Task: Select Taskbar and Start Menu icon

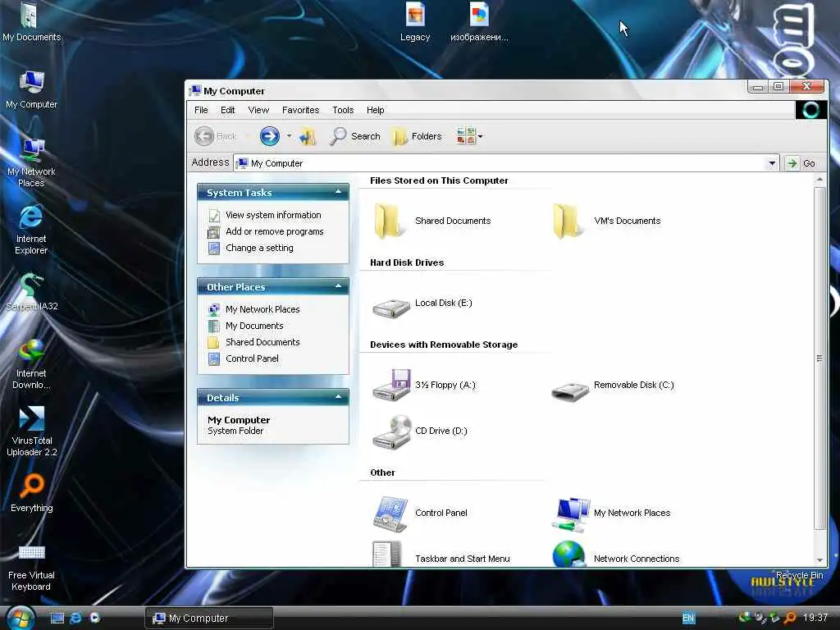Action: (x=387, y=554)
